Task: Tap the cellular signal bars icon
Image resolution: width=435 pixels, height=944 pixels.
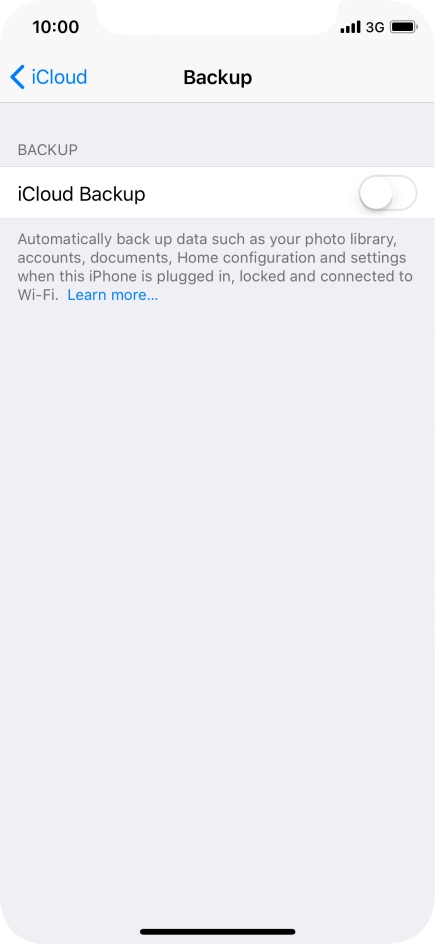Action: (x=350, y=27)
